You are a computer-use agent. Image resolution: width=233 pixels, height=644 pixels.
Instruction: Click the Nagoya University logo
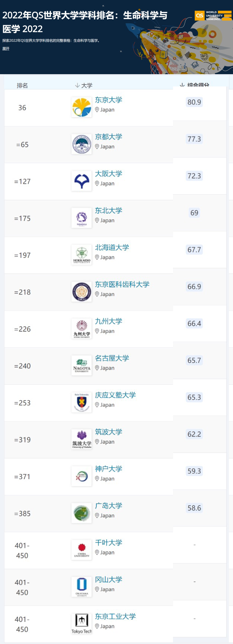pos(82,366)
